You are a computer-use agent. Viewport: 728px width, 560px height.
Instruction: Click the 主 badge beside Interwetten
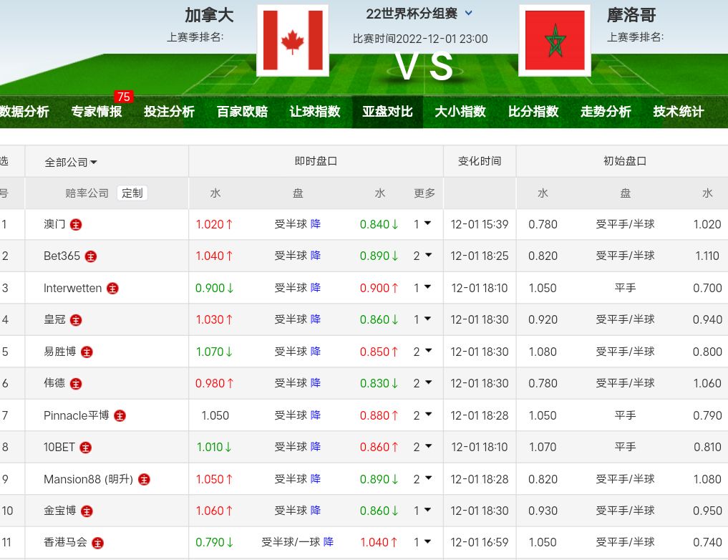112,289
